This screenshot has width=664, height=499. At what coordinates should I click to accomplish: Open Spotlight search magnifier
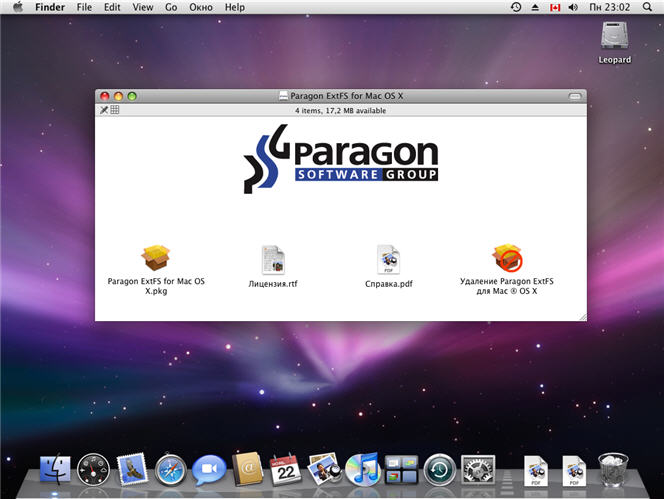click(x=647, y=7)
